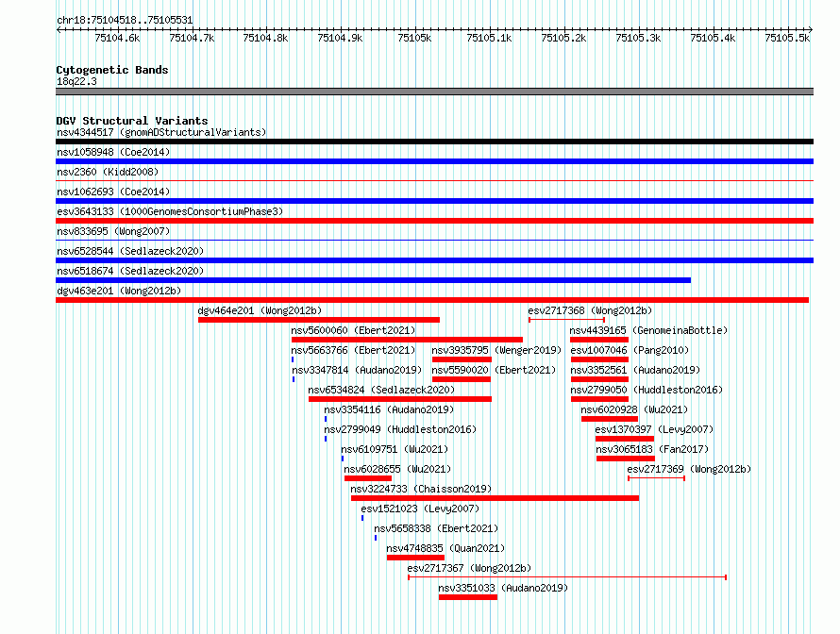840x634 pixels.
Task: Select nsv6020928 (Wu2021) label
Action: [634, 409]
